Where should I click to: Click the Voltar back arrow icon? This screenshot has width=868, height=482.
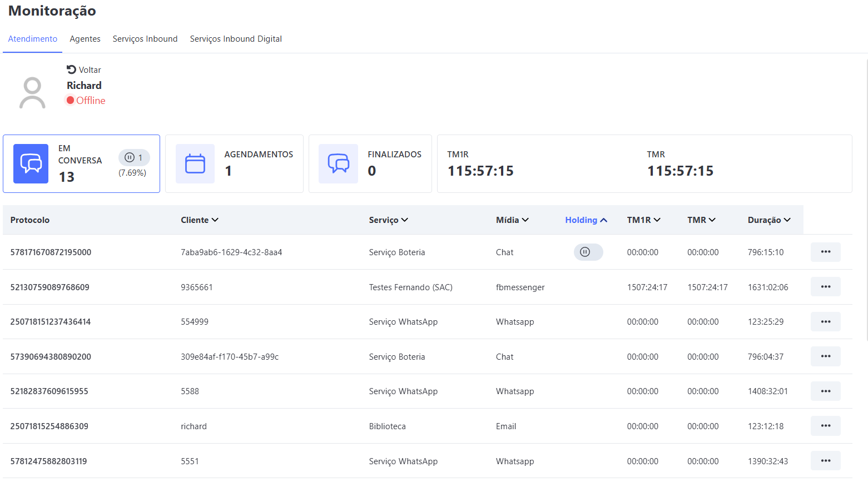click(71, 69)
